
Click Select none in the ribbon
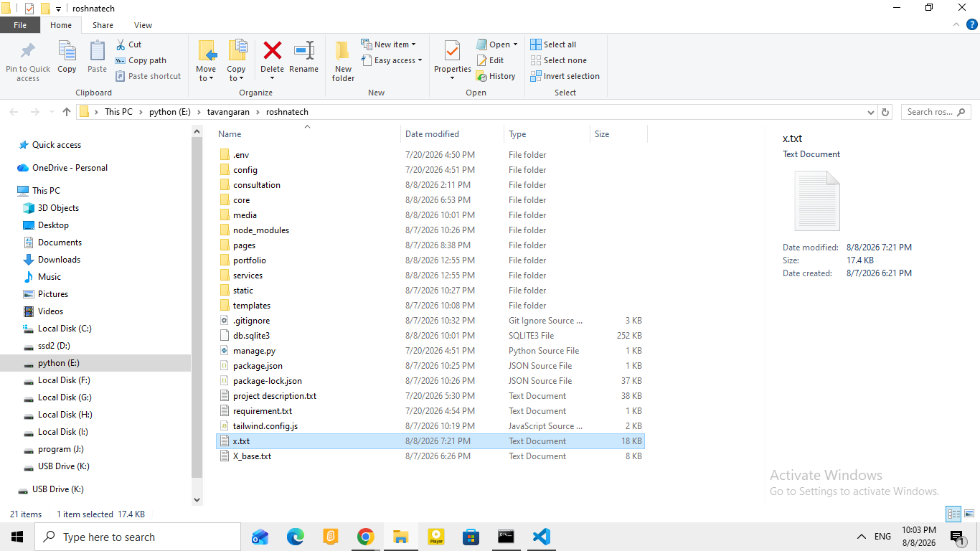[558, 60]
